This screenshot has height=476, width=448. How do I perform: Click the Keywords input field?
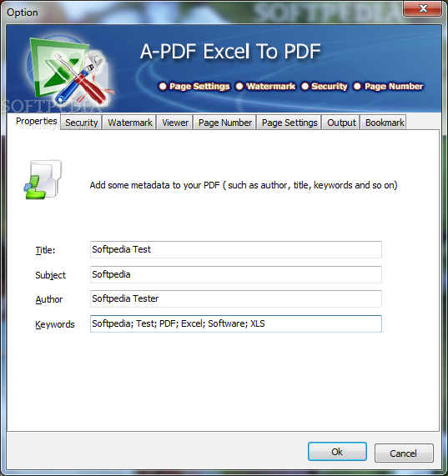(x=236, y=323)
